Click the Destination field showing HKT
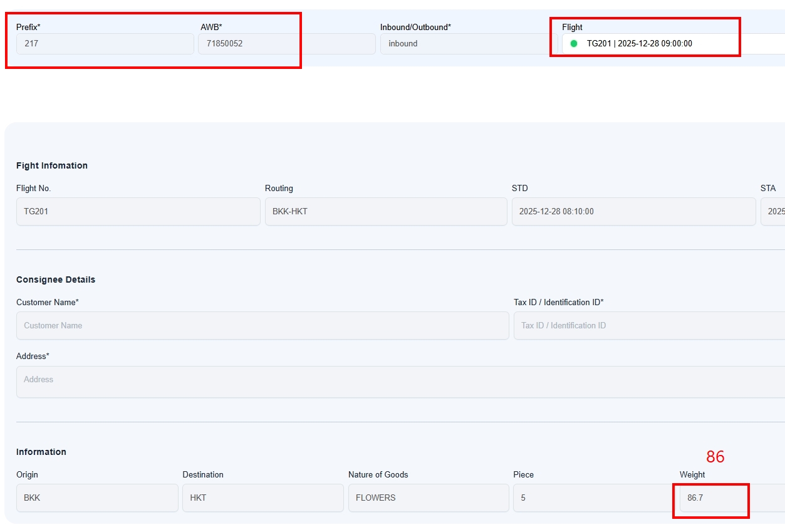This screenshot has width=785, height=532. (x=263, y=498)
